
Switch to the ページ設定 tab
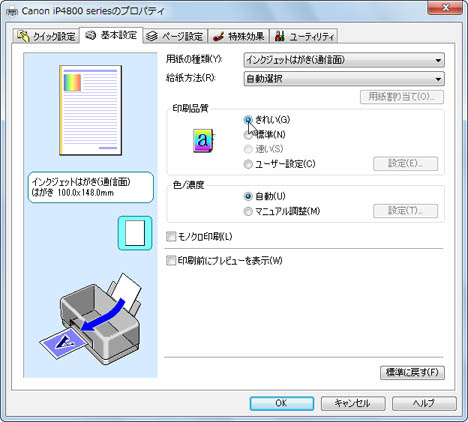[x=175, y=36]
